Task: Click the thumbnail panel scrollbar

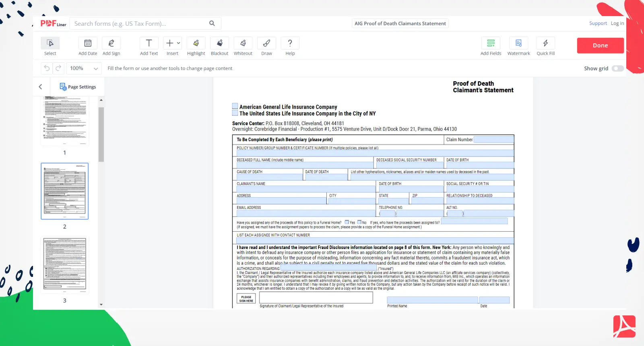Action: (101, 134)
